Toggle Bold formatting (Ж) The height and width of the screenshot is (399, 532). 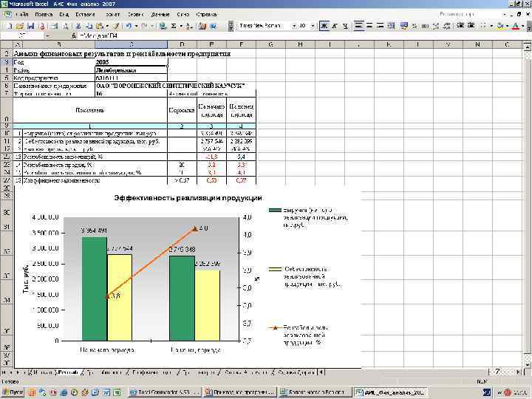point(324,26)
